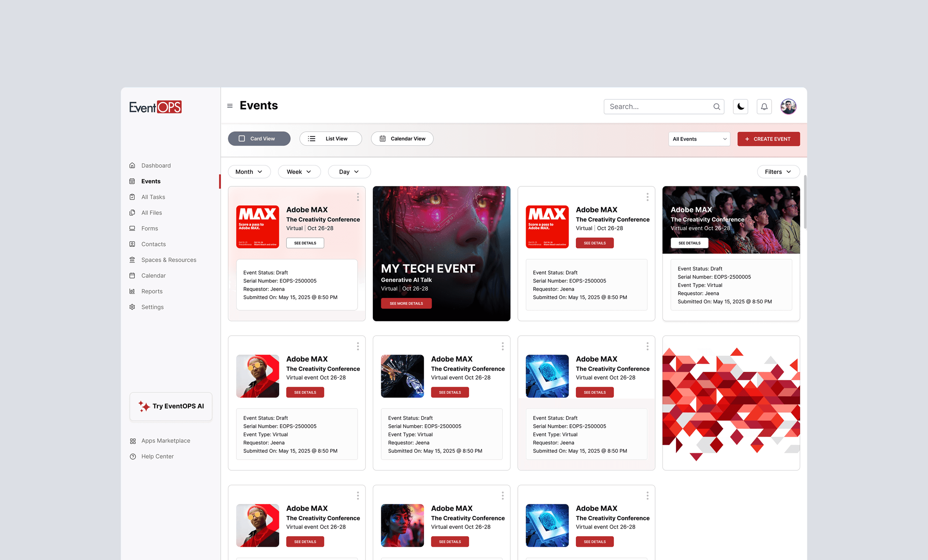The height and width of the screenshot is (560, 928).
Task: Click the CREATE EVENT button
Action: click(x=768, y=139)
